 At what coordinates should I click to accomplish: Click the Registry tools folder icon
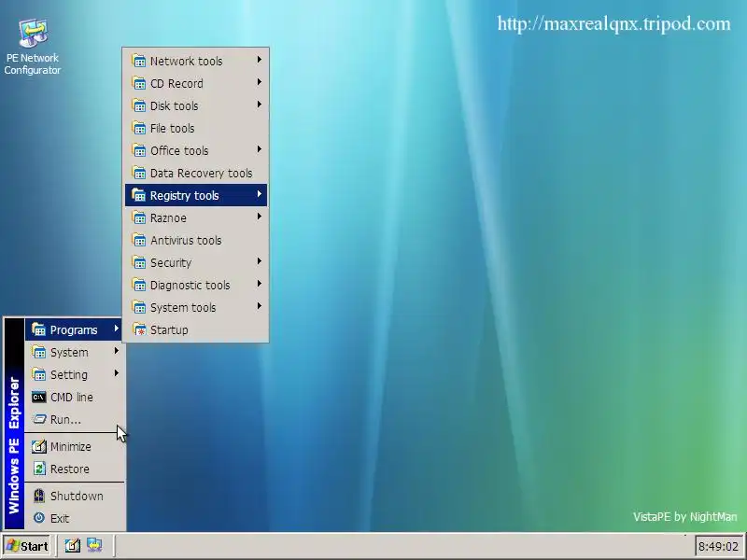138,195
